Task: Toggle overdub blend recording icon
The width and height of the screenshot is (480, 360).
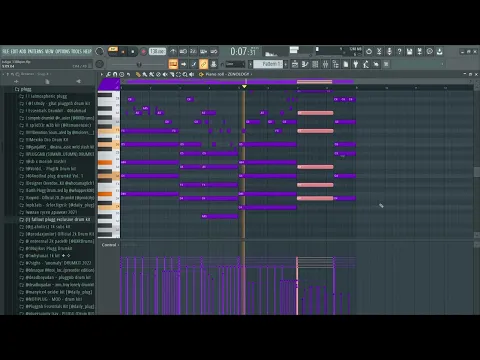Action: pyautogui.click(x=204, y=51)
